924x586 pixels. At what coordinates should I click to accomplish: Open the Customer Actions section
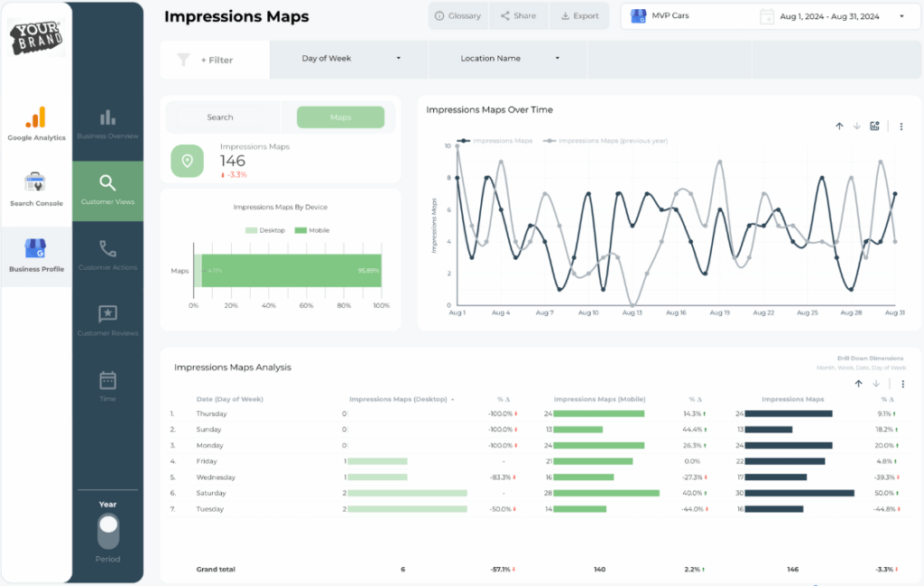[107, 248]
